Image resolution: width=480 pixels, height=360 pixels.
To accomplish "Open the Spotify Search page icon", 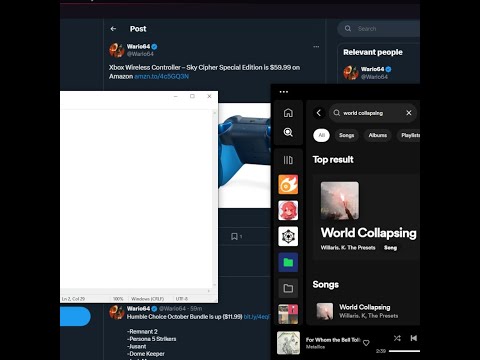I will tap(288, 132).
